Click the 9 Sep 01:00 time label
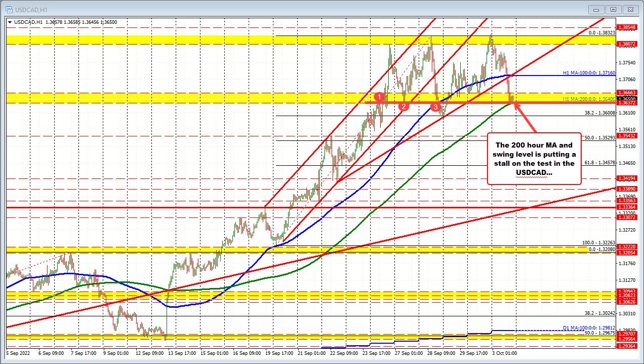Image resolution: width=644 pixels, height=364 pixels. click(117, 353)
